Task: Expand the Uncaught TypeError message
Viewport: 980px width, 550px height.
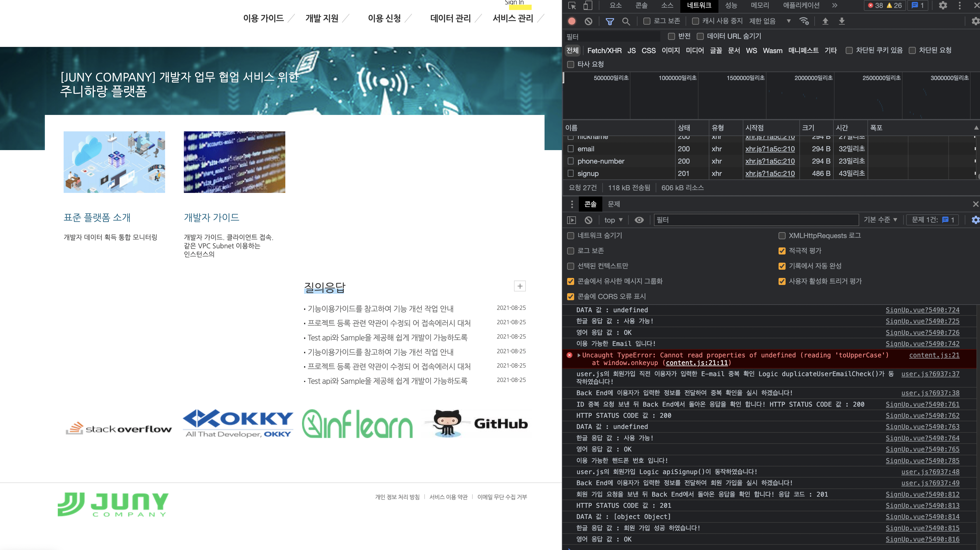Action: (579, 355)
